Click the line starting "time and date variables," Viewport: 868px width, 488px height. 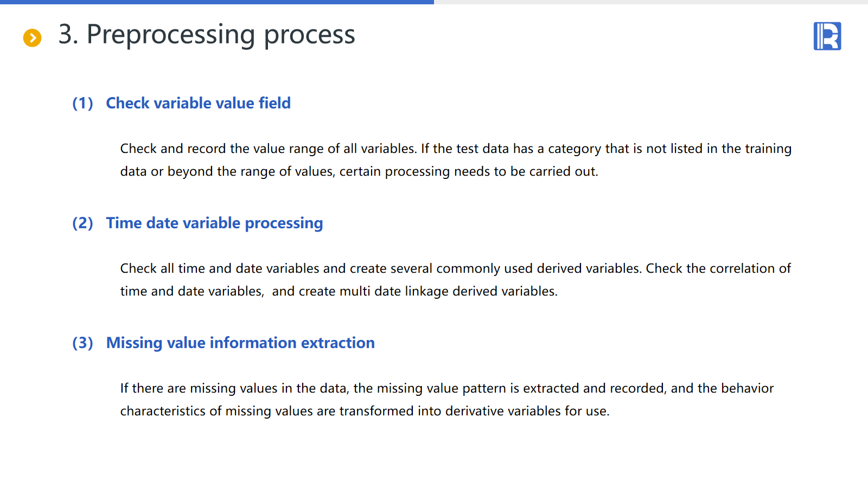click(x=339, y=291)
